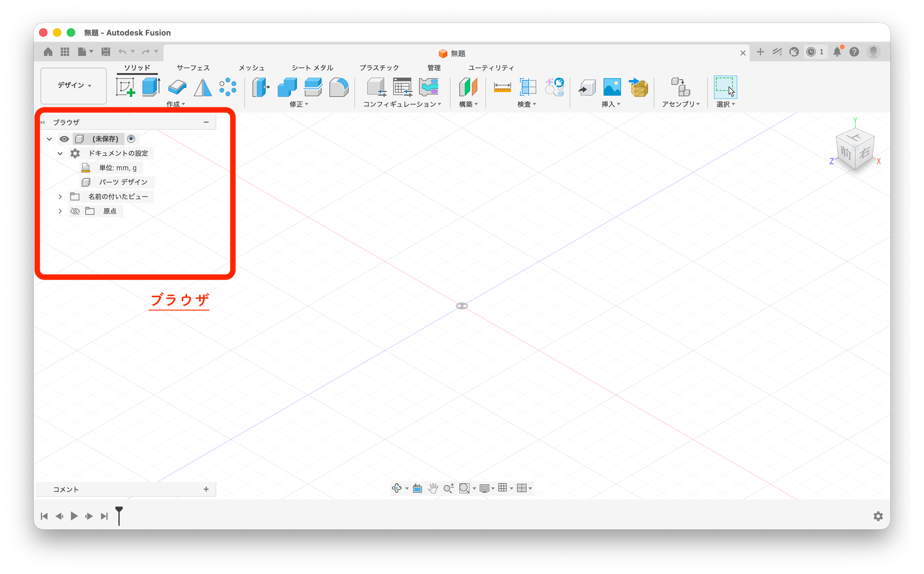Viewport: 924px width, 574px height.
Task: Click the Undo arrow
Action: pyautogui.click(x=122, y=52)
